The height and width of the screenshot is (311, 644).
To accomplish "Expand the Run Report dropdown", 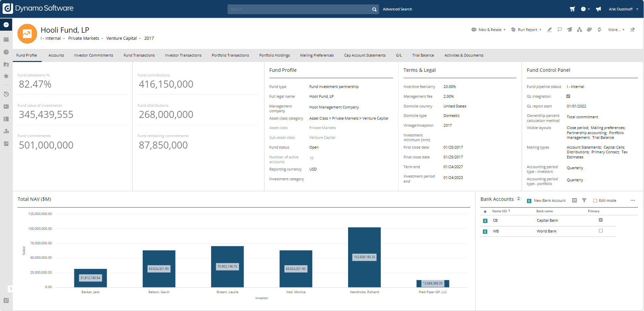I will 527,30.
